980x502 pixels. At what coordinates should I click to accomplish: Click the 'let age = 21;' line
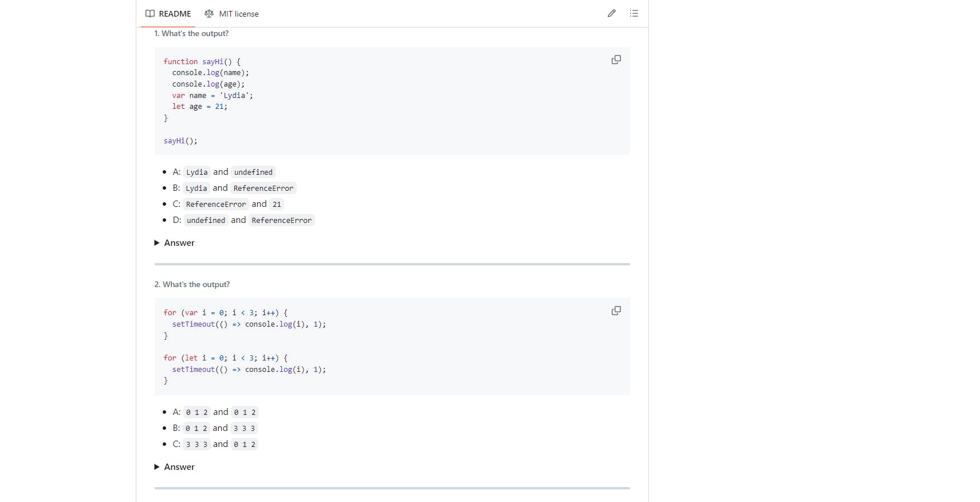pos(200,107)
